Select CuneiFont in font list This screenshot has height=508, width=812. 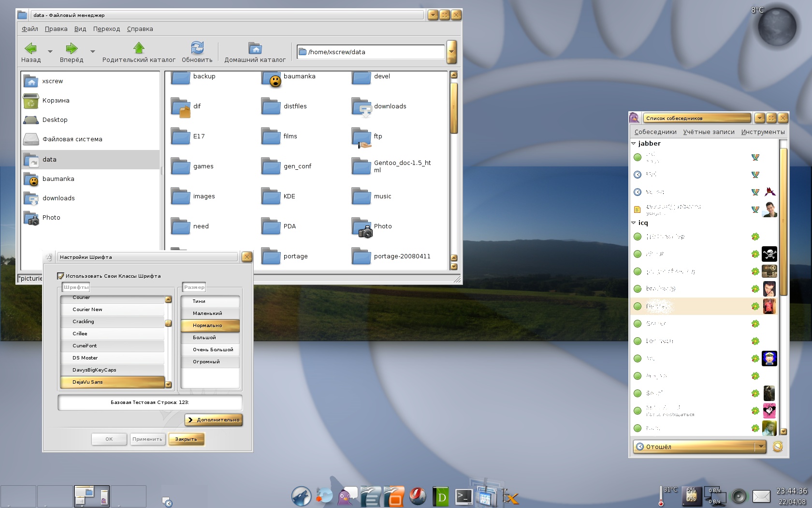point(113,346)
